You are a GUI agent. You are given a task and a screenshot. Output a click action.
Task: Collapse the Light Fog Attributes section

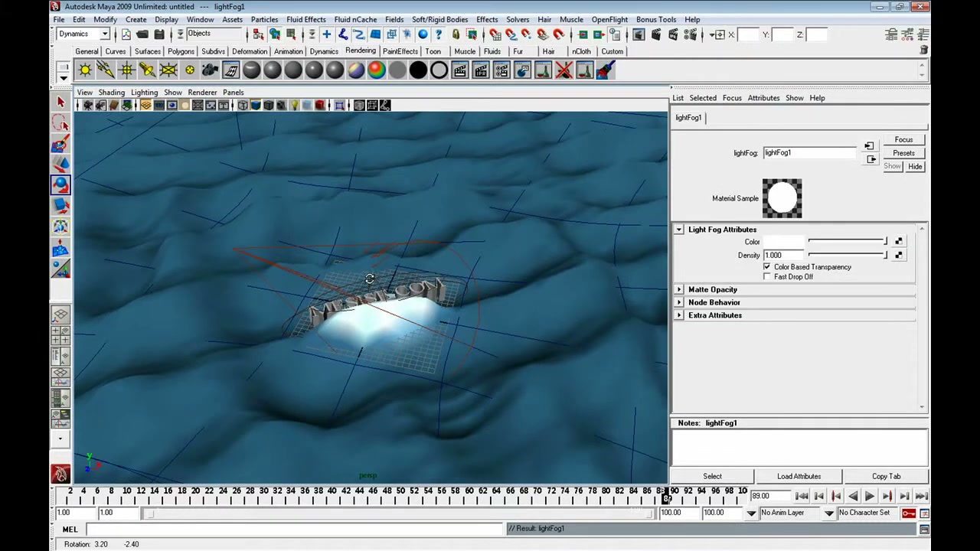[679, 230]
